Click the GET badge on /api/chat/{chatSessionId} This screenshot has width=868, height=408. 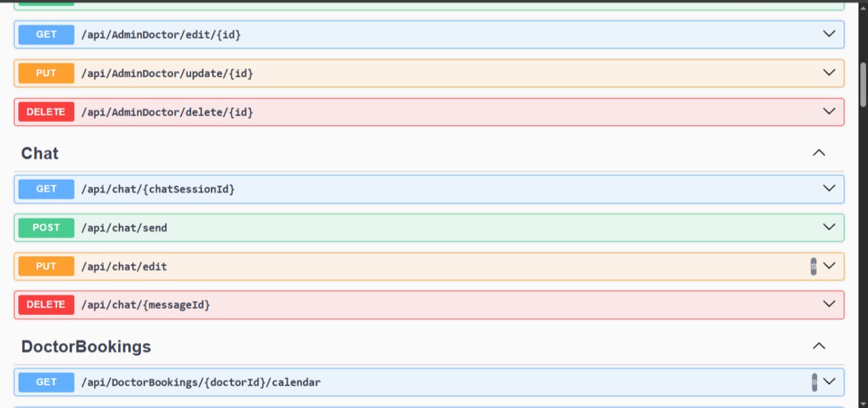[x=45, y=189]
